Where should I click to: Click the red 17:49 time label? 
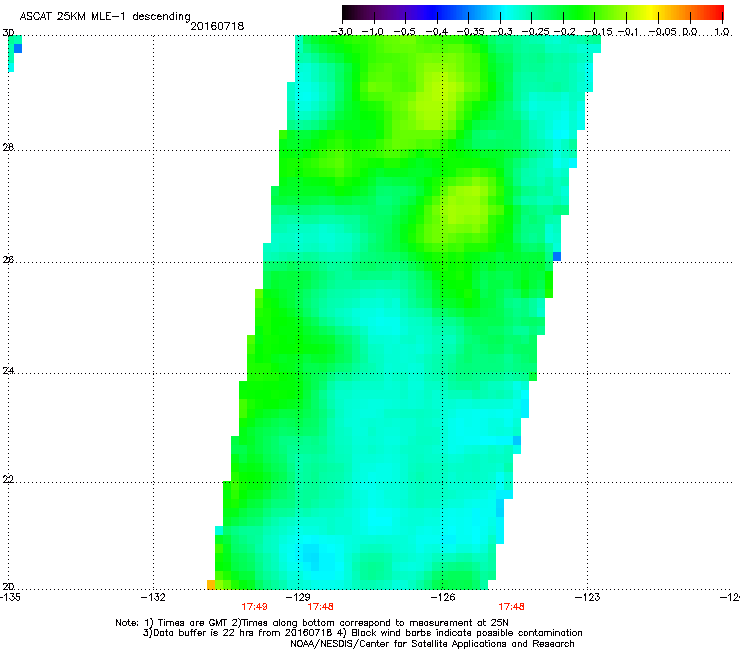tap(254, 607)
